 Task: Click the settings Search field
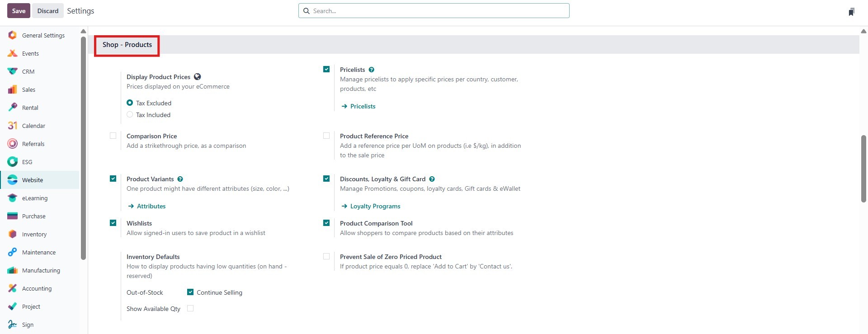434,11
